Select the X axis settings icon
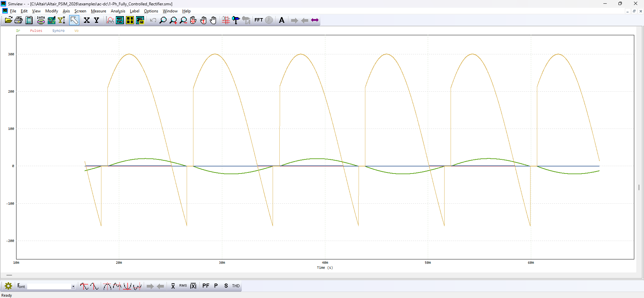 pos(87,20)
